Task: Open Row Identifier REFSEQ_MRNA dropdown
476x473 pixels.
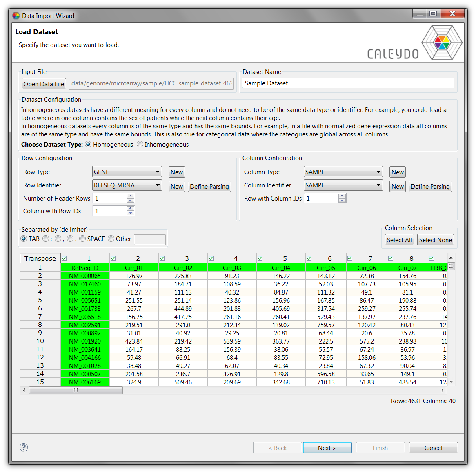Action: tap(127, 185)
